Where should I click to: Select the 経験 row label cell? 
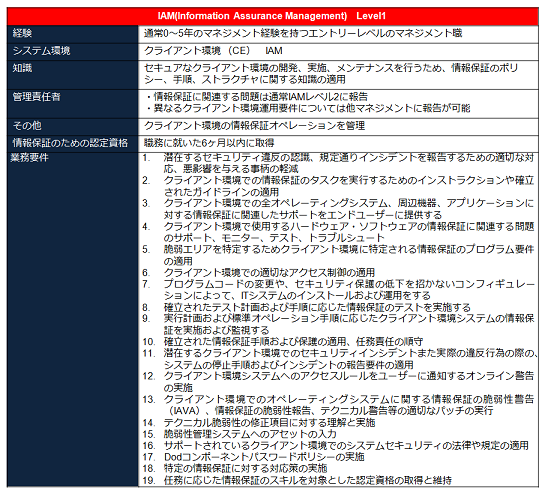click(x=73, y=34)
